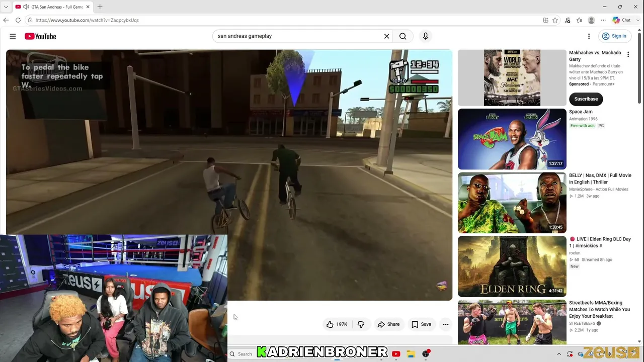Click the Space Jam title text
This screenshot has width=644, height=362.
pyautogui.click(x=581, y=112)
